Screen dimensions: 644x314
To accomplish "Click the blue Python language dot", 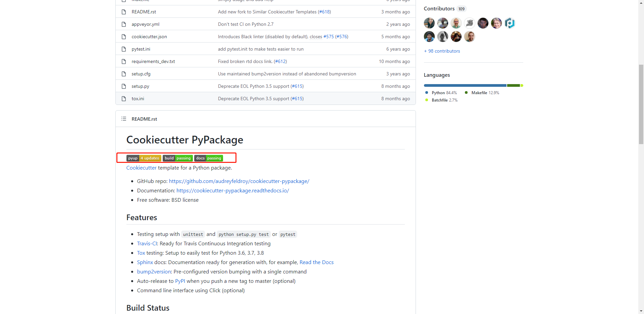I will 426,92.
